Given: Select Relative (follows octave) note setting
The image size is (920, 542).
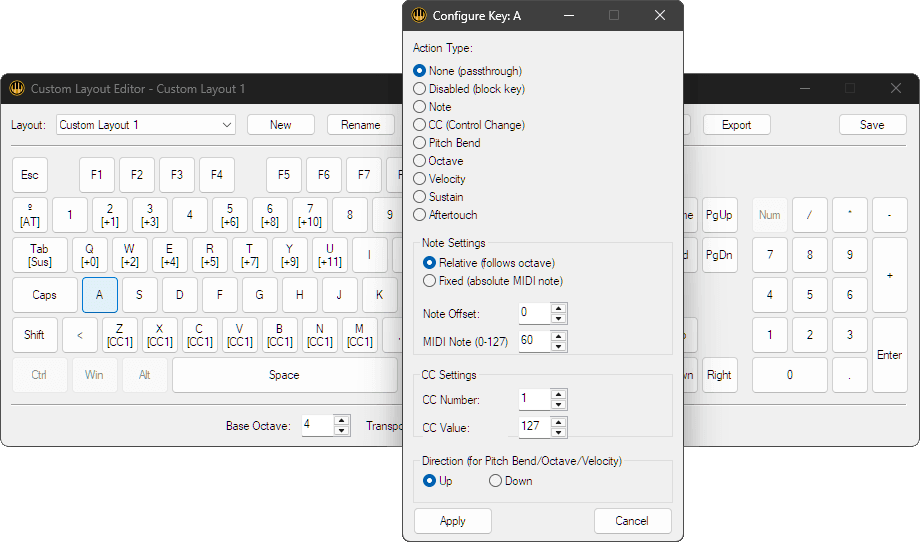Looking at the screenshot, I should (x=489, y=263).
